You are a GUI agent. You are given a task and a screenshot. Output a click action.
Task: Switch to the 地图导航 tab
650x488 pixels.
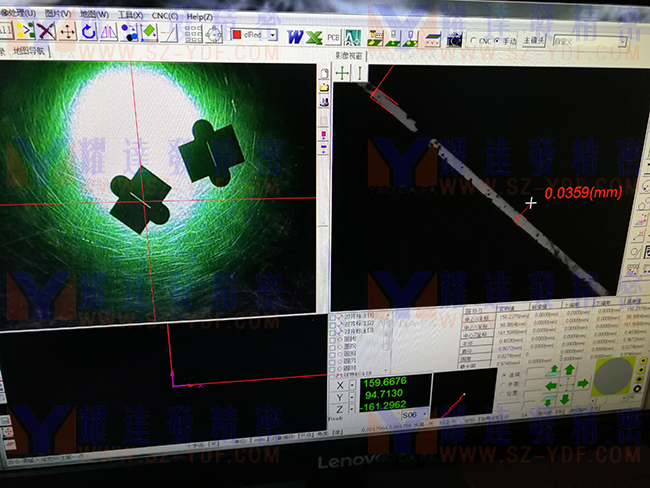28,51
